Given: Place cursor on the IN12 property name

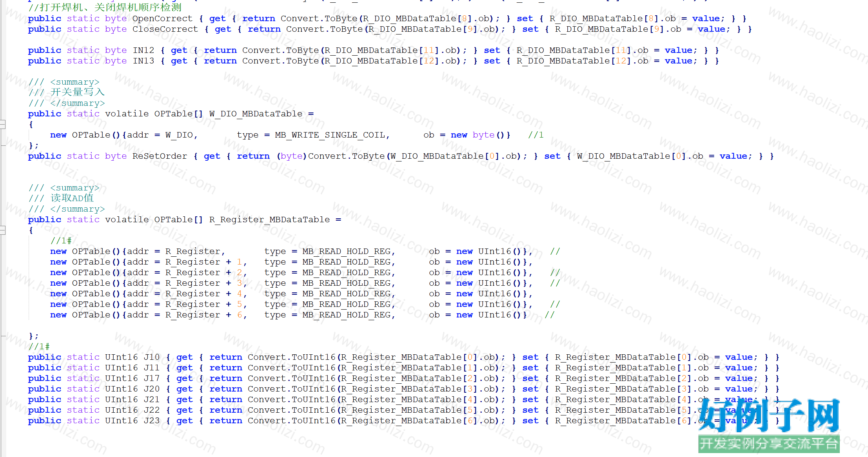Looking at the screenshot, I should click(x=143, y=50).
